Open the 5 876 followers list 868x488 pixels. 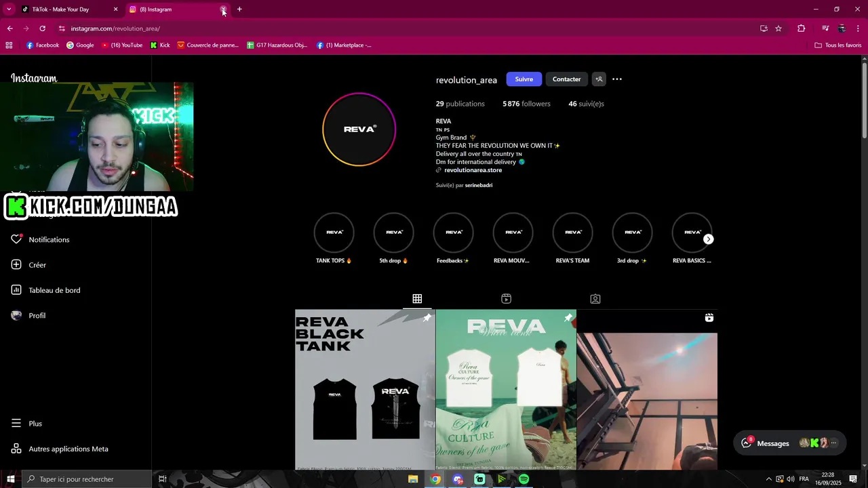[526, 104]
